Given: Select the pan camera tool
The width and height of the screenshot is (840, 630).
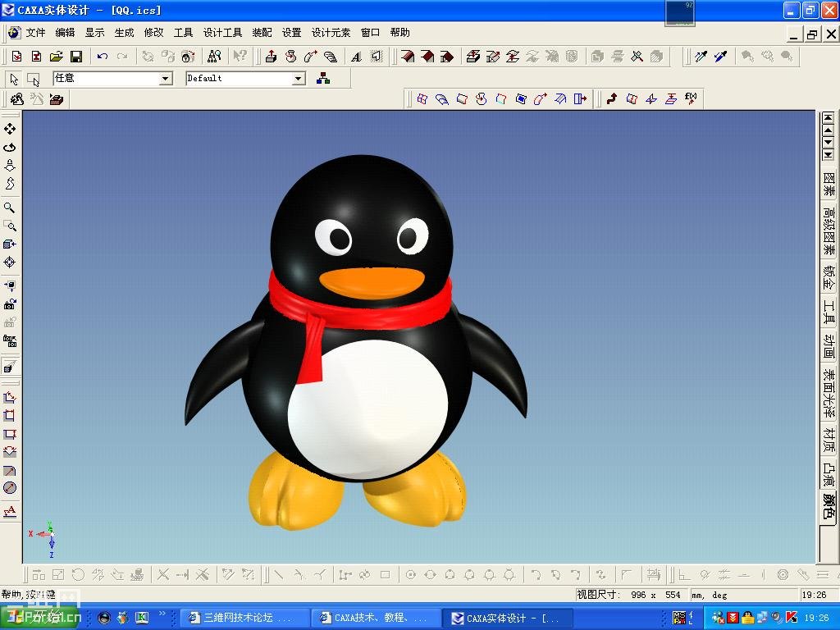Looking at the screenshot, I should coord(10,129).
